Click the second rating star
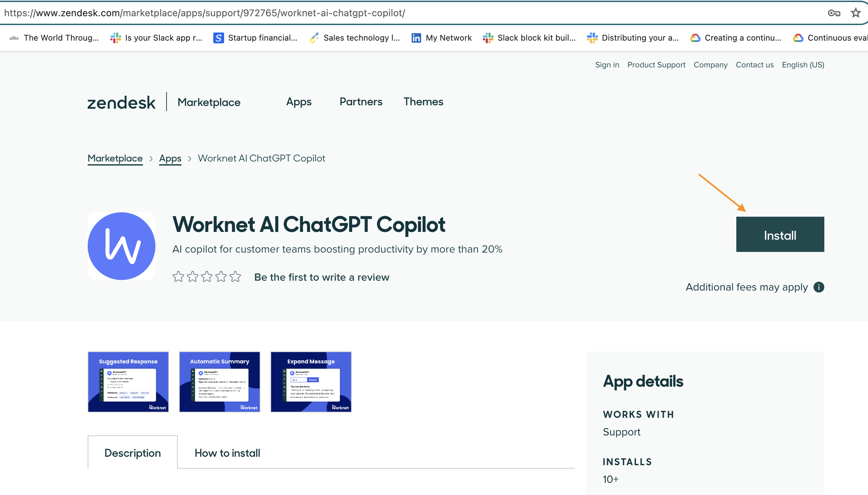The width and height of the screenshot is (868, 495). pos(192,277)
